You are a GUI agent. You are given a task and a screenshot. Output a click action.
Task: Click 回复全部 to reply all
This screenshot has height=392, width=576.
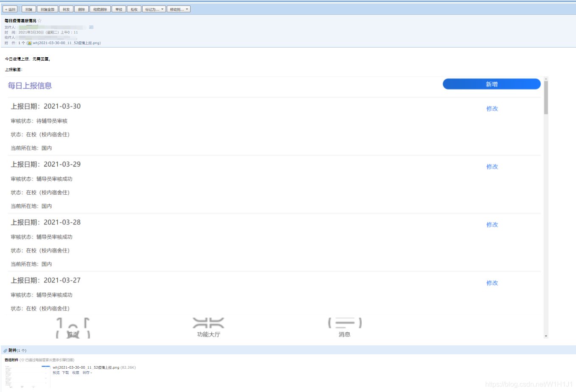[48, 9]
